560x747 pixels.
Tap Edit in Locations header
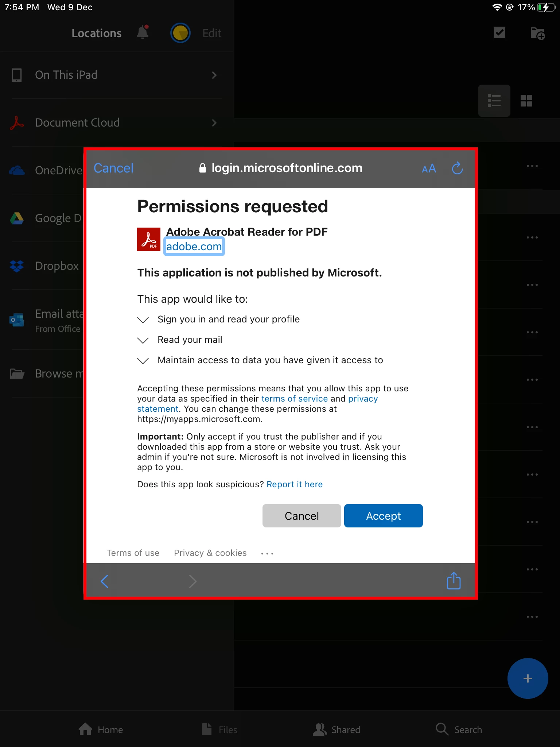212,33
